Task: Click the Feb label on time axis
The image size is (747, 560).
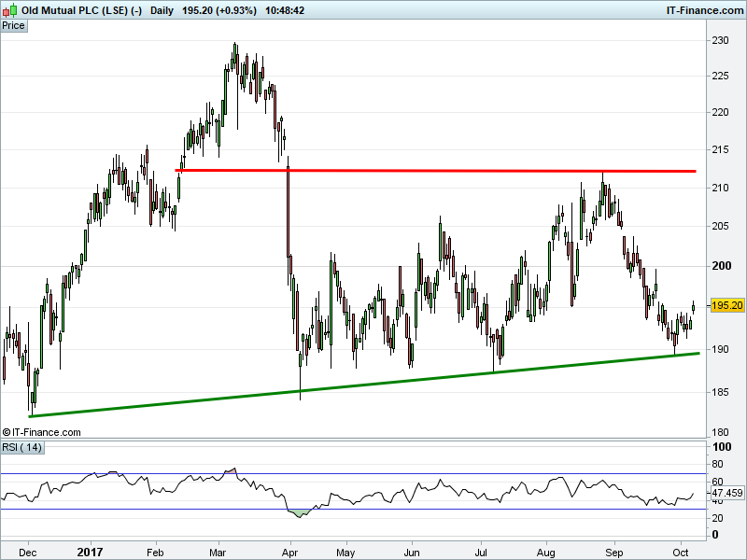Action: [155, 553]
